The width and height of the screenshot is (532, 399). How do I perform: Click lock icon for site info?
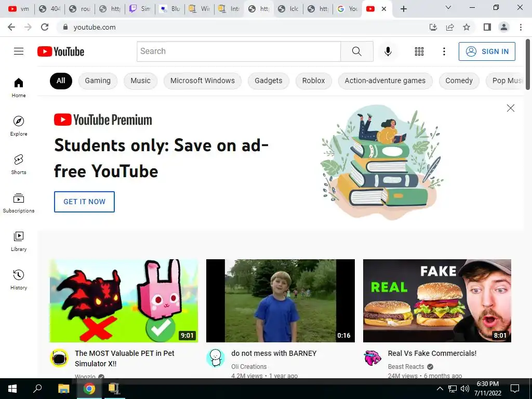[65, 27]
